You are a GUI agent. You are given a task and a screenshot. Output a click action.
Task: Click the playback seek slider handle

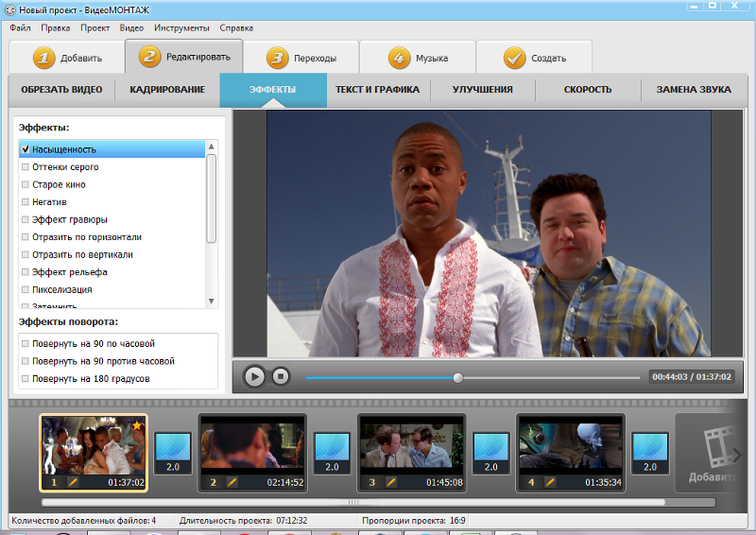point(458,377)
